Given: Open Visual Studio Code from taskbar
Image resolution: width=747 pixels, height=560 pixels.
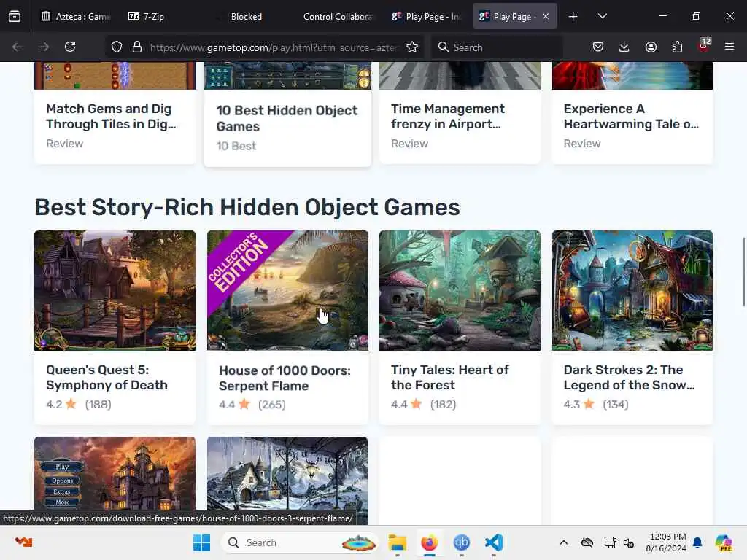Looking at the screenshot, I should [494, 542].
